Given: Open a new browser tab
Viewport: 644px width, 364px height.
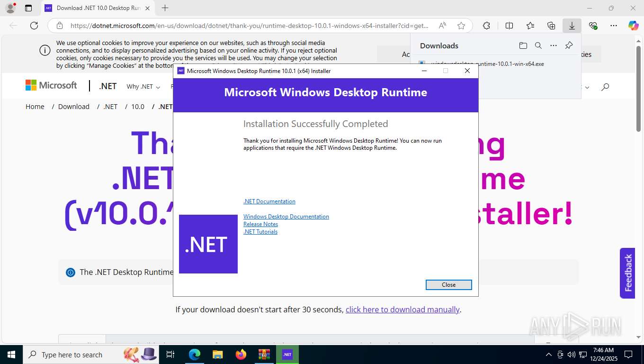Looking at the screenshot, I should tap(165, 8).
